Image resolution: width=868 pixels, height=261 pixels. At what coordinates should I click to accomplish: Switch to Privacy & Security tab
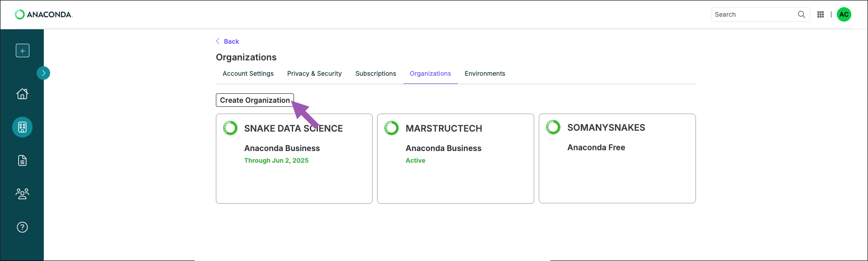(314, 73)
